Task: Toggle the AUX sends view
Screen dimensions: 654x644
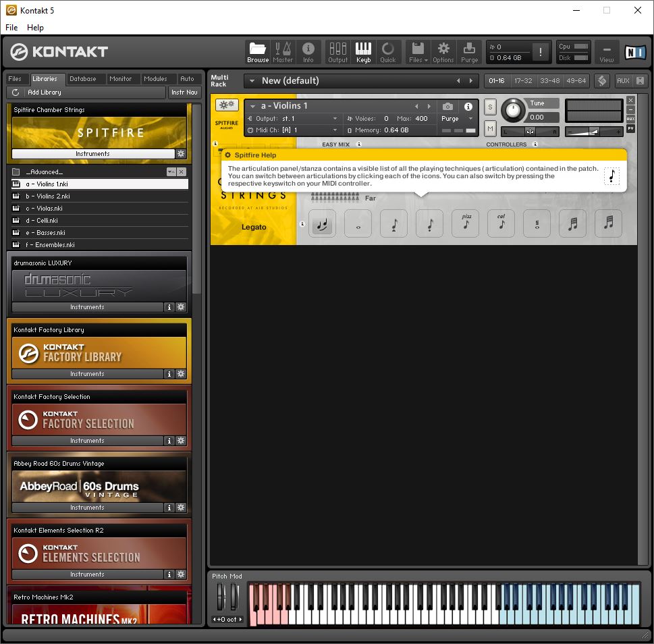Action: pyautogui.click(x=623, y=81)
